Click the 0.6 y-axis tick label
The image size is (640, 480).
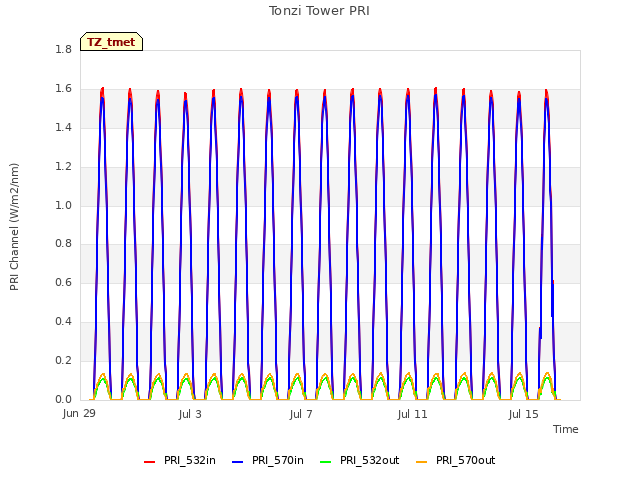pos(64,282)
